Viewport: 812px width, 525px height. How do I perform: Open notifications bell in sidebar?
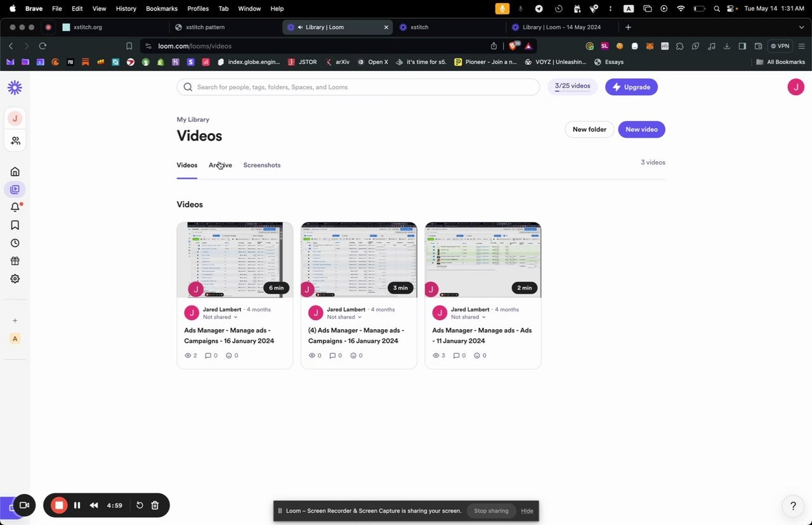(x=15, y=207)
